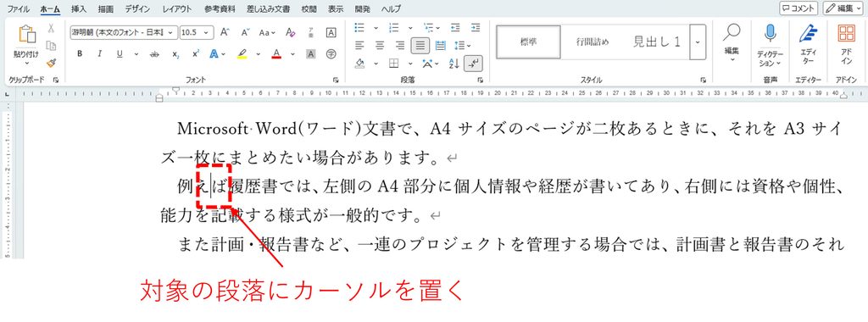Toggle Italic formatting
This screenshot has height=322, width=868.
(100, 53)
